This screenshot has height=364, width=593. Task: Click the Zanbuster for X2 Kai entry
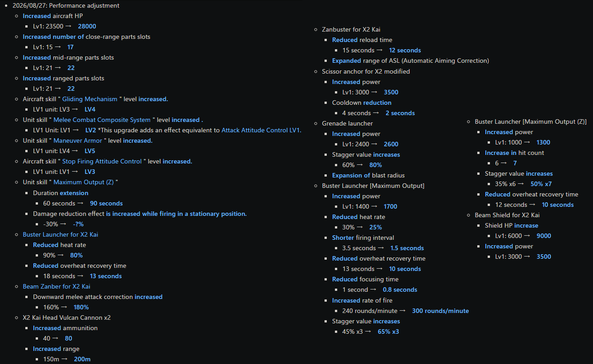[351, 29]
